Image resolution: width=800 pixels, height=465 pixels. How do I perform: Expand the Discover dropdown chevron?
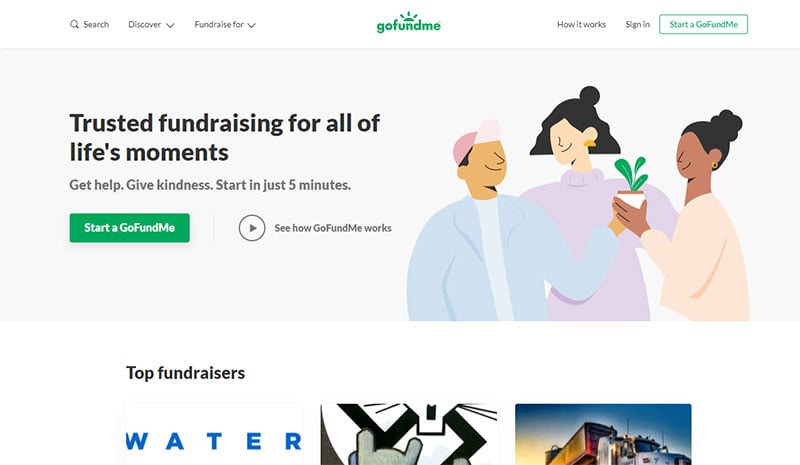170,25
